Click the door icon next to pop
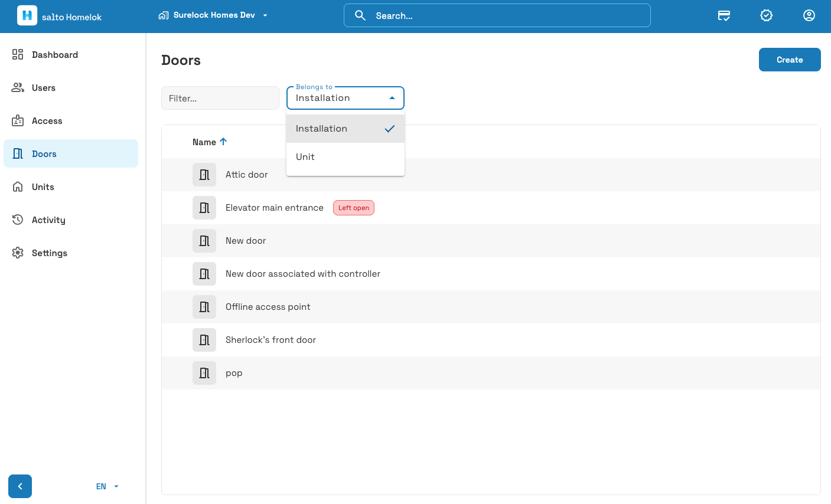The height and width of the screenshot is (504, 831). [204, 373]
